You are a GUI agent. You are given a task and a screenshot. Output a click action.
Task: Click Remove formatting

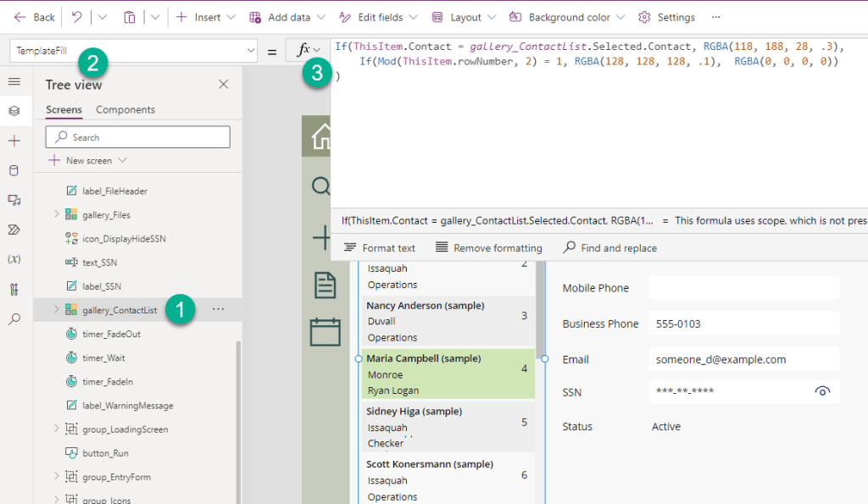pos(489,248)
